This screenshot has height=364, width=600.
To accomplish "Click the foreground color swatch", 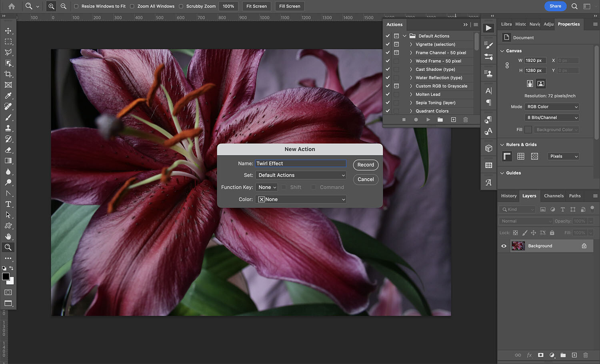I will (6, 277).
